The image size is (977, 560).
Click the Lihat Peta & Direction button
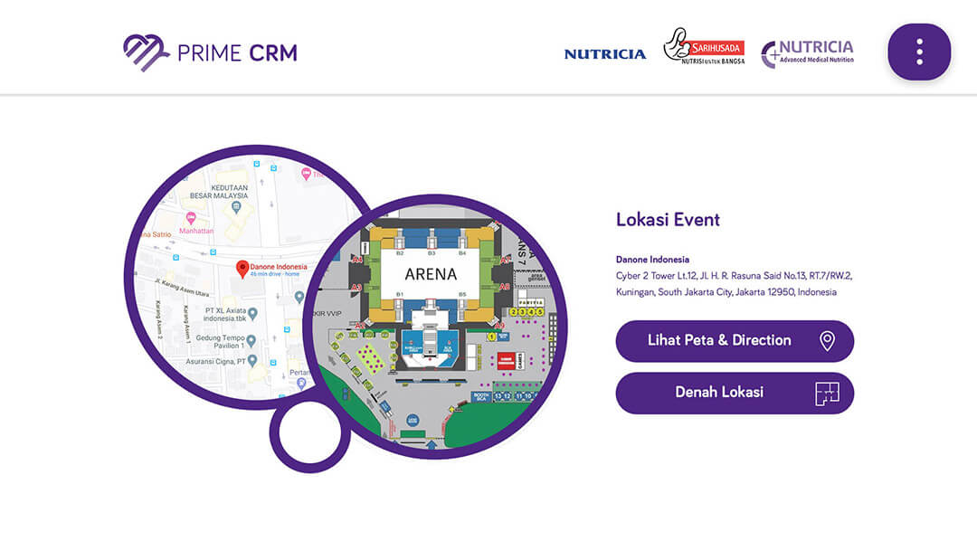pyautogui.click(x=735, y=341)
